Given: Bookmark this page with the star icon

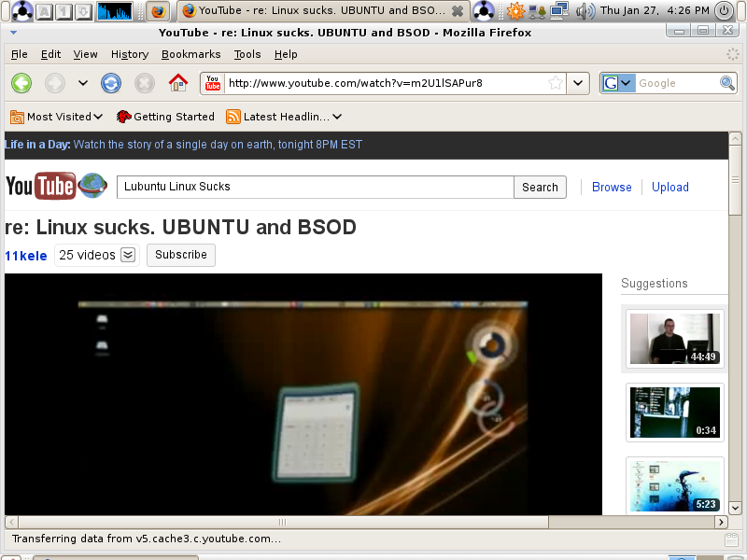Looking at the screenshot, I should (556, 83).
